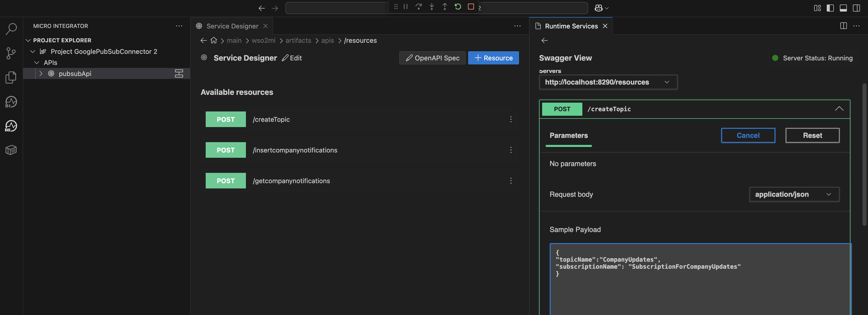
Task: Open the OpenAPI Spec
Action: click(432, 58)
